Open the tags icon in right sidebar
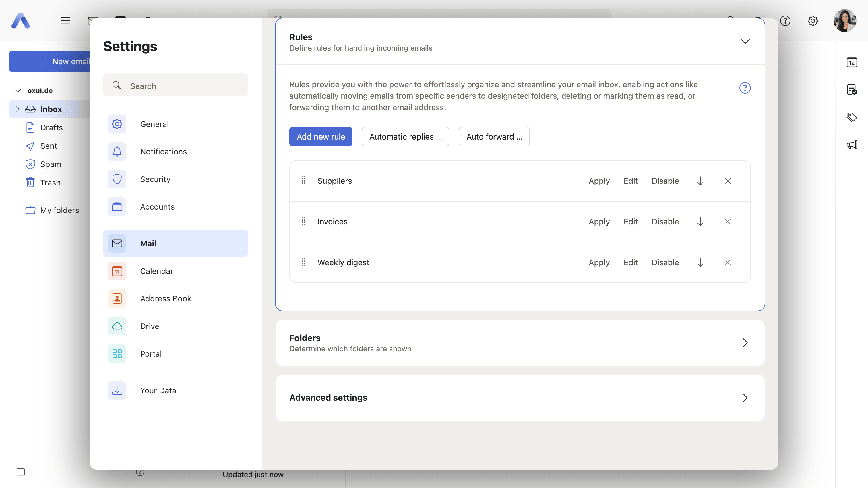The width and height of the screenshot is (868, 488). pyautogui.click(x=852, y=117)
